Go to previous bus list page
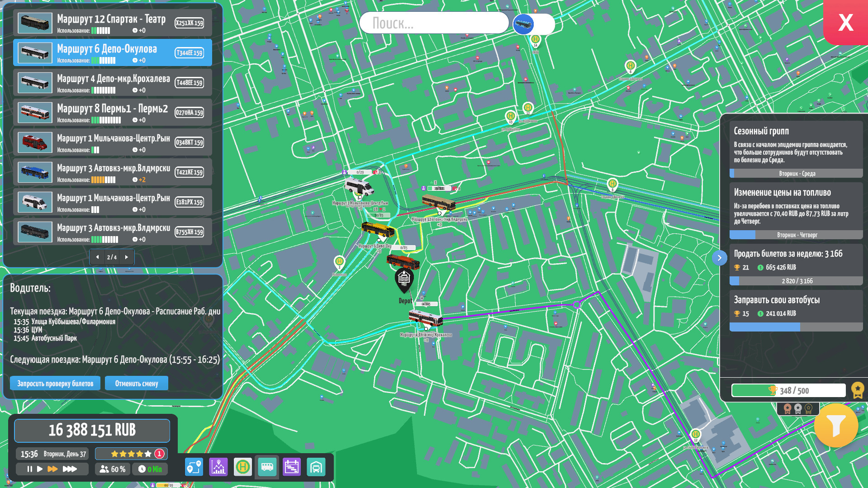The height and width of the screenshot is (488, 868). point(97,257)
